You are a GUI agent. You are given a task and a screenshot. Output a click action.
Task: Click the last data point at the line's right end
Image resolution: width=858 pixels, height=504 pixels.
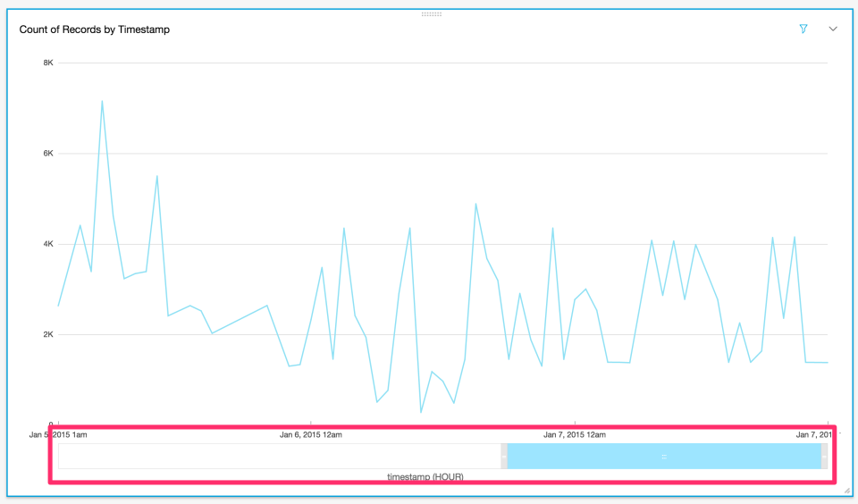828,362
